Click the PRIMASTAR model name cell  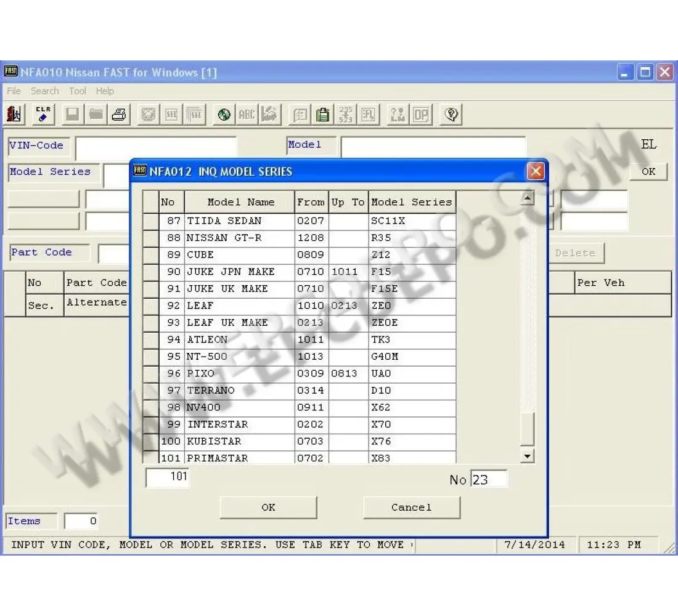[x=240, y=457]
